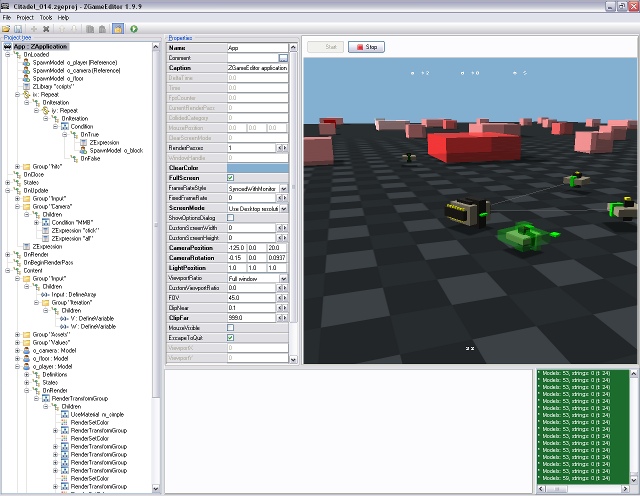Open the FrameRateStyle dropdown
Viewport: 640px width, 496px height.
[x=284, y=188]
